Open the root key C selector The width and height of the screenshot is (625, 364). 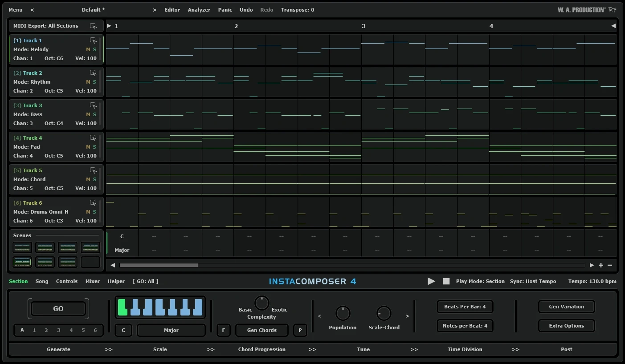tap(123, 330)
